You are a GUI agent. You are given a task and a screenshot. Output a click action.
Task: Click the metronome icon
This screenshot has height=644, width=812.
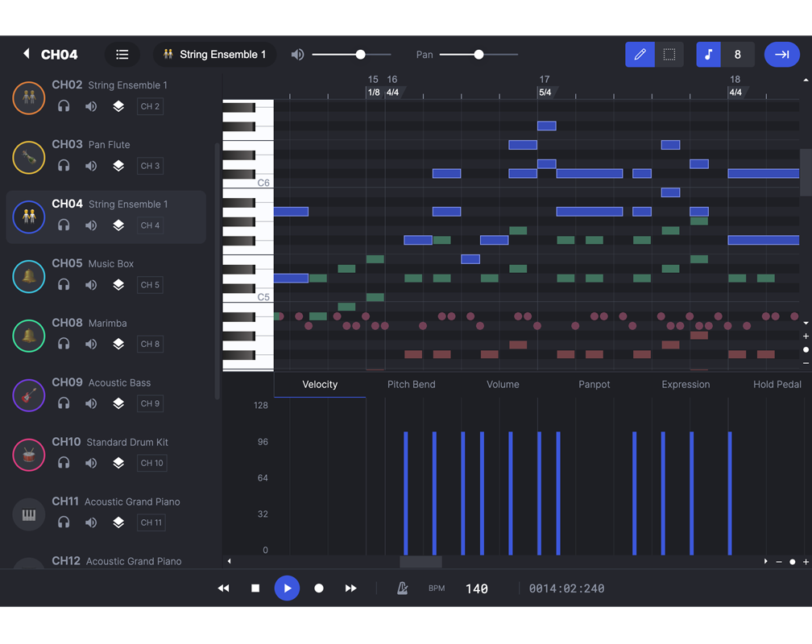[x=402, y=588]
